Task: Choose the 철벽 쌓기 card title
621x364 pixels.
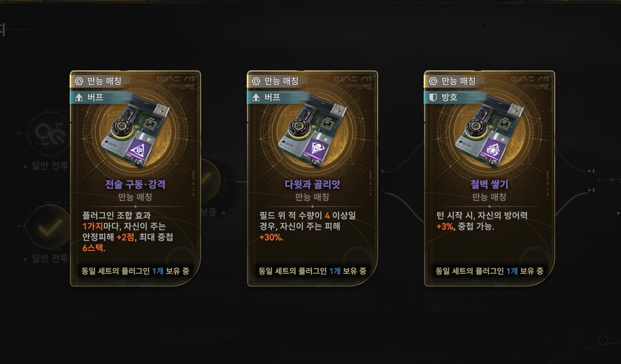Action: coord(489,184)
